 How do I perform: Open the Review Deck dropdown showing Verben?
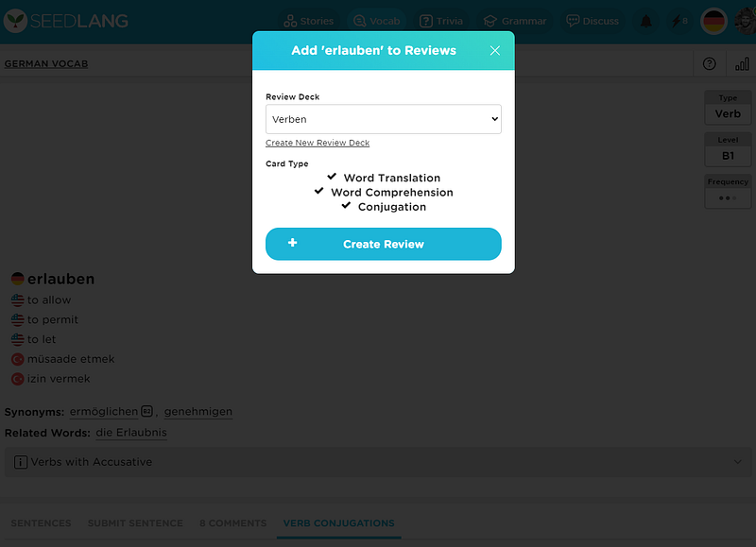click(384, 119)
